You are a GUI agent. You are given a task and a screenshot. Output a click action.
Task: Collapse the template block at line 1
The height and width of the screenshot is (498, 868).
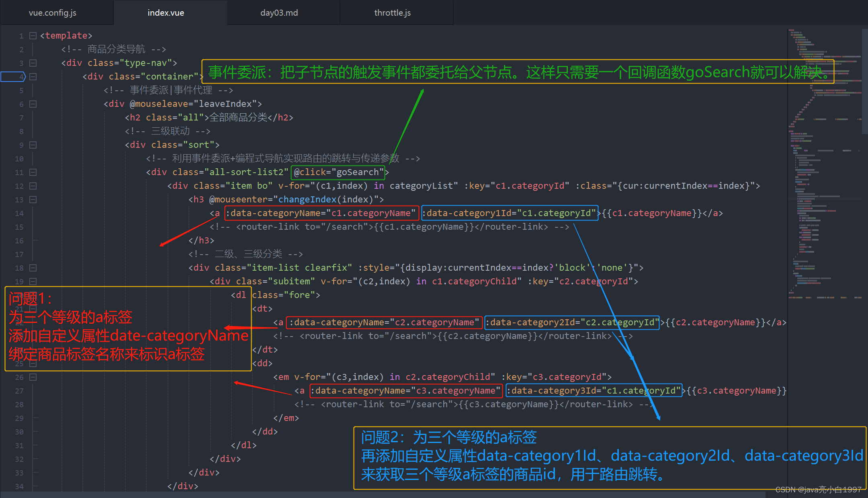point(33,36)
